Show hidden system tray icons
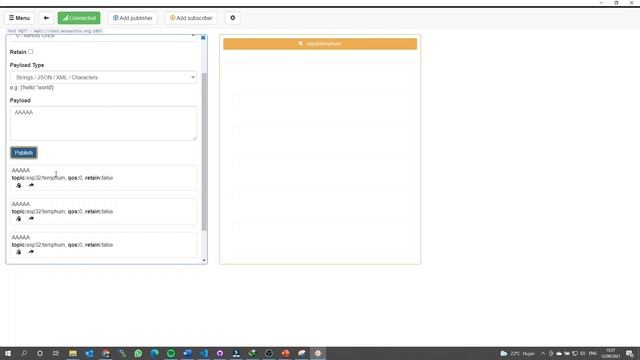The image size is (640, 360). click(x=543, y=353)
